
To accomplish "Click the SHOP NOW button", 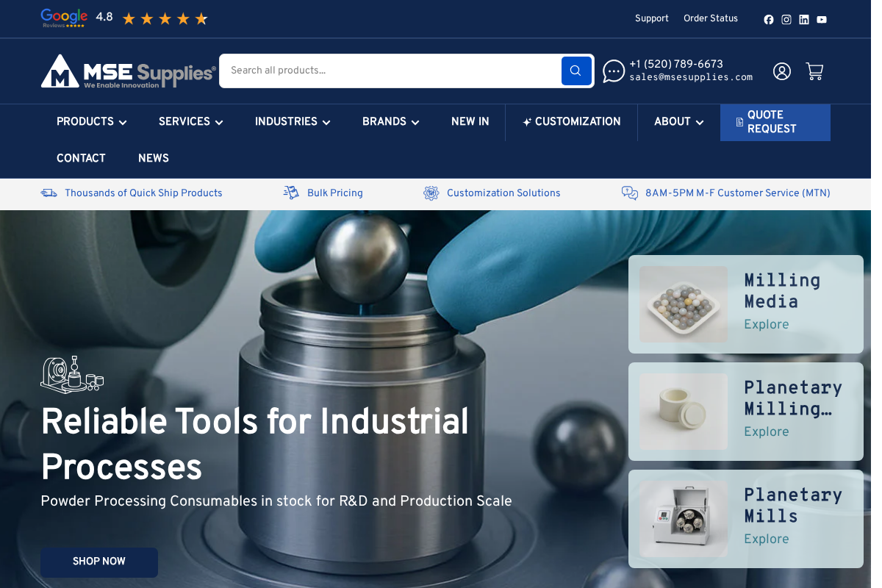I will click(x=98, y=562).
